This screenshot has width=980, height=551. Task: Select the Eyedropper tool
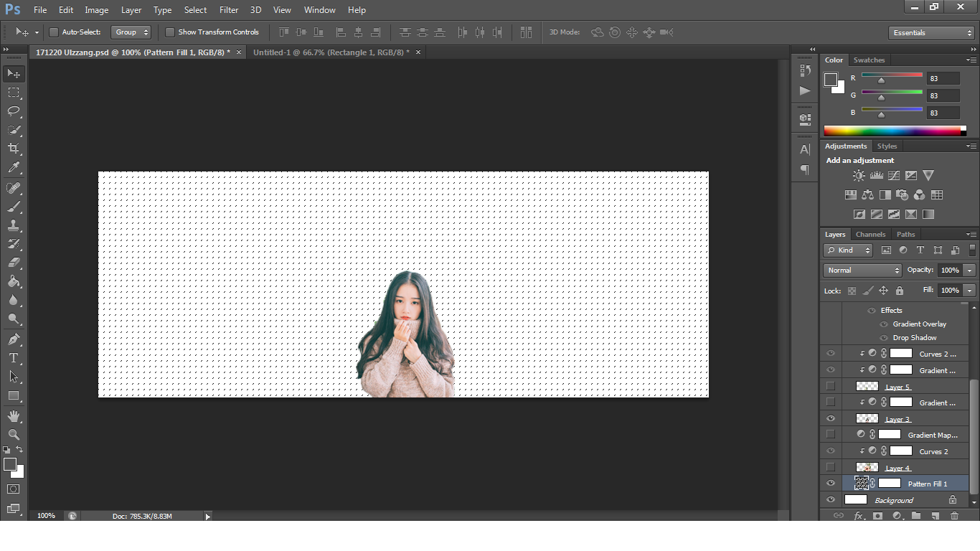click(14, 168)
